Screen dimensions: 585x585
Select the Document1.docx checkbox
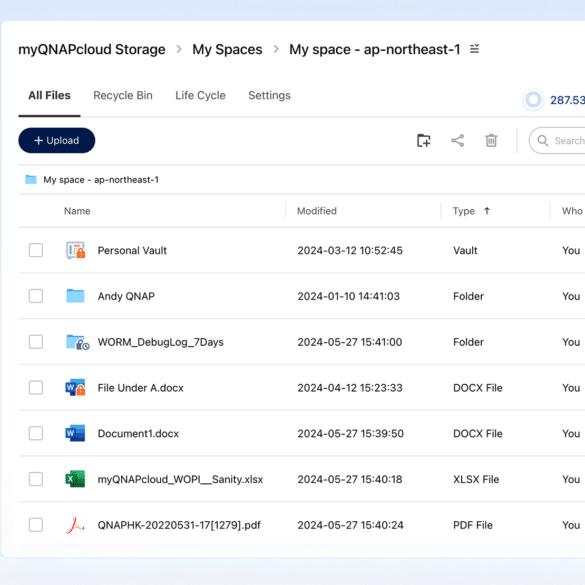[x=36, y=434]
